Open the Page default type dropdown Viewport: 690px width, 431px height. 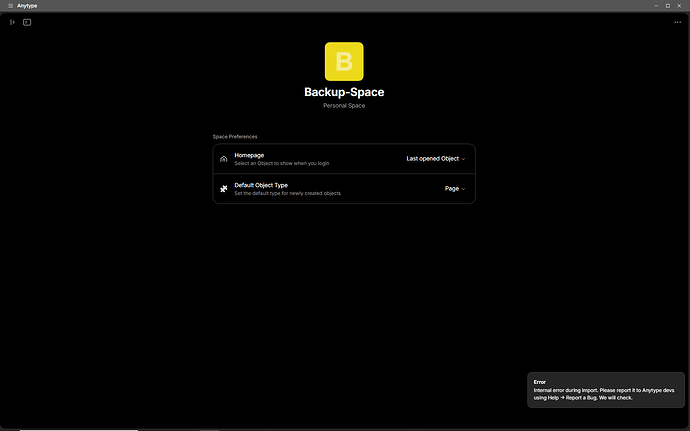pos(455,188)
